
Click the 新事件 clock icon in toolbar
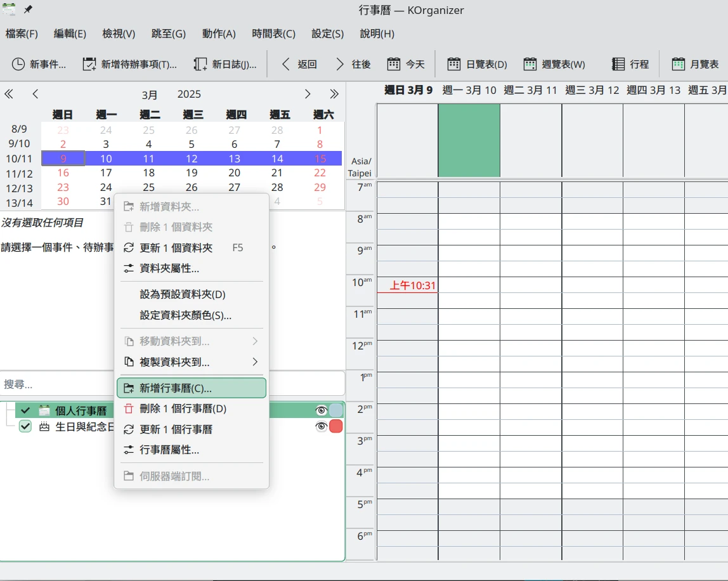click(x=19, y=64)
